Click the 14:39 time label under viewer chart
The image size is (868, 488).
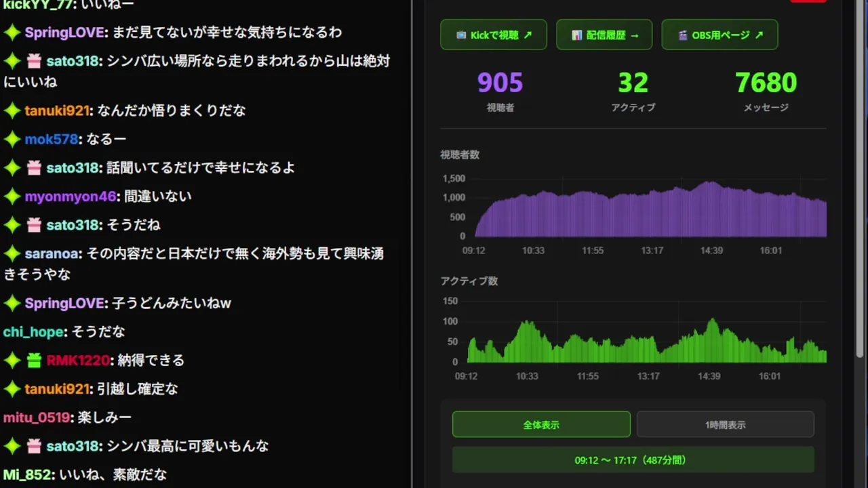711,251
